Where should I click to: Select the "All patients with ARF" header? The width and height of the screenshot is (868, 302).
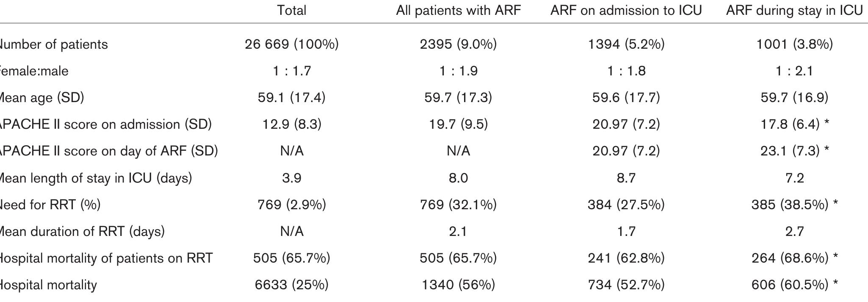[x=458, y=10]
